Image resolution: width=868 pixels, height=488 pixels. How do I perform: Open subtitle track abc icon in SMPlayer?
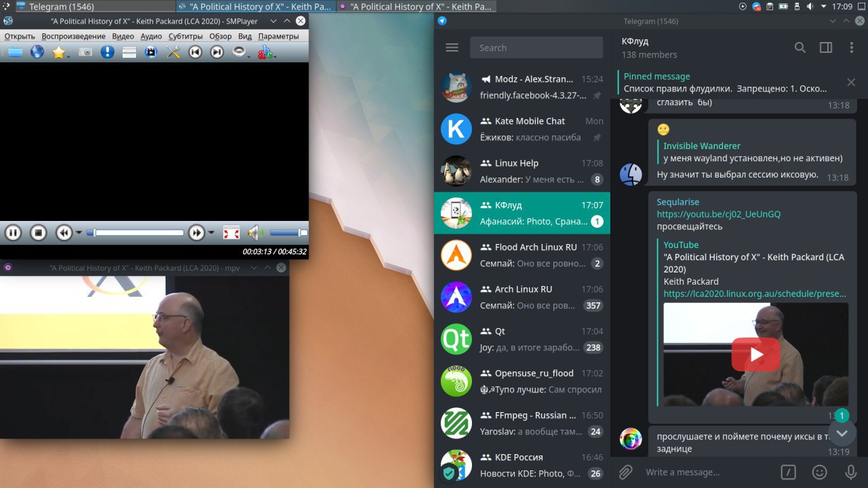(x=266, y=52)
